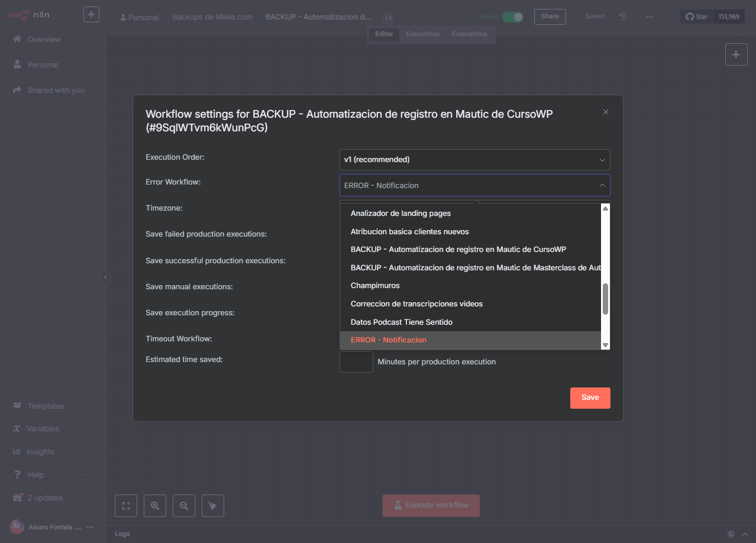Click the AF user avatar
The width and height of the screenshot is (756, 543).
click(x=17, y=526)
